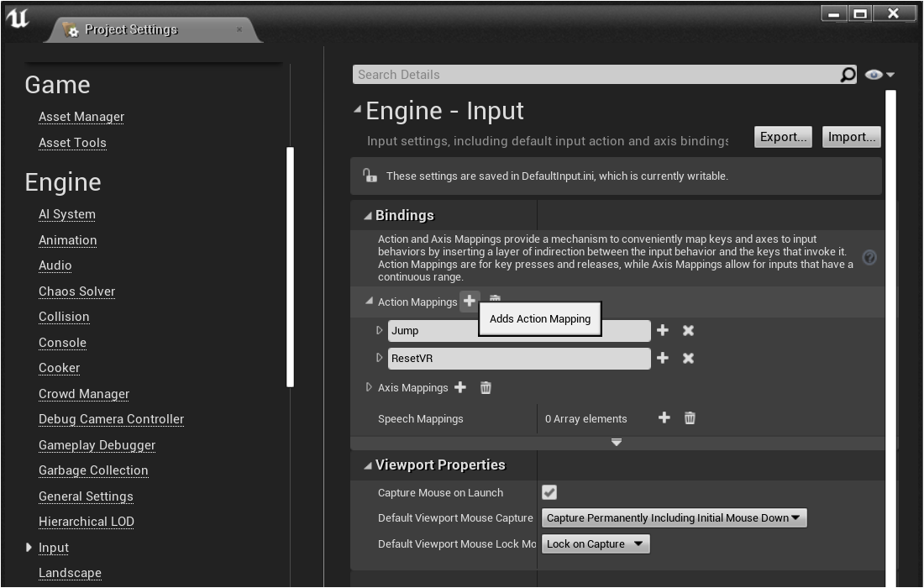Empty the Speech Mappings array

pos(690,418)
